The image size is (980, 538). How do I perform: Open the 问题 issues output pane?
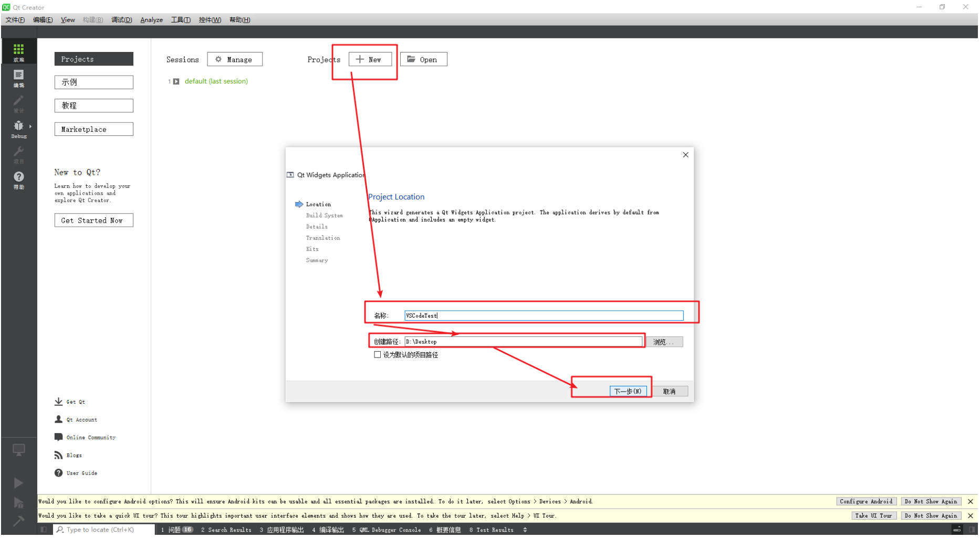pyautogui.click(x=177, y=530)
